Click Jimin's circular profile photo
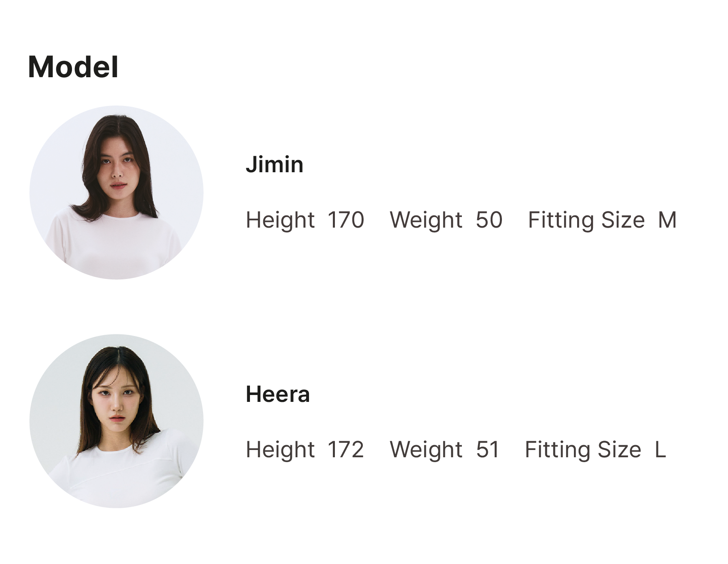 [x=116, y=192]
